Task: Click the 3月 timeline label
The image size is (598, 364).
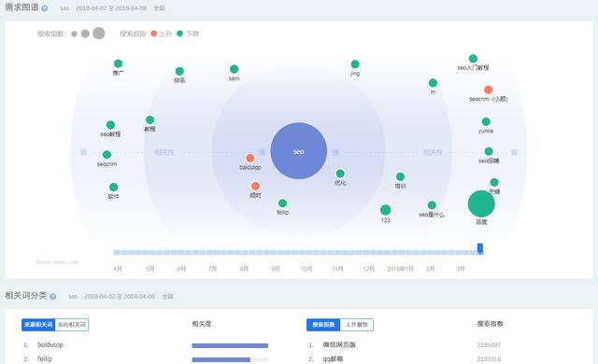Action: point(461,269)
